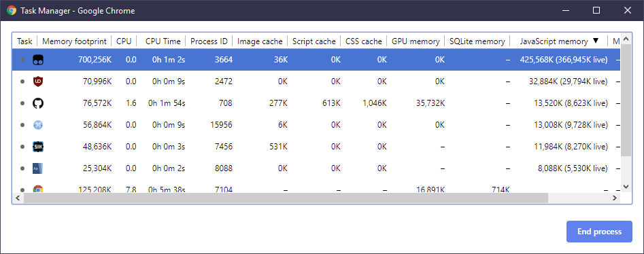Select memory value 48,636K
The width and height of the screenshot is (644, 254).
(97, 147)
